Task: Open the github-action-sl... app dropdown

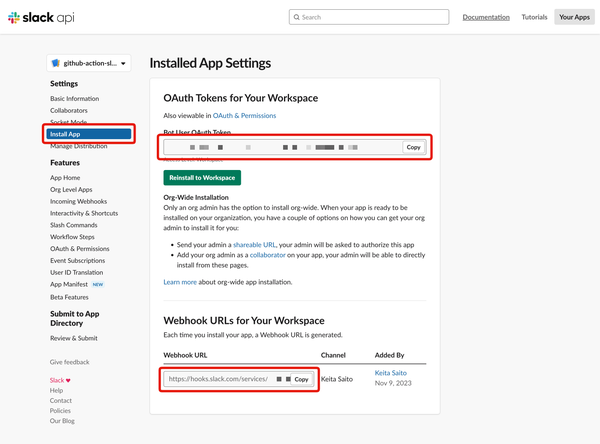Action: (x=89, y=63)
